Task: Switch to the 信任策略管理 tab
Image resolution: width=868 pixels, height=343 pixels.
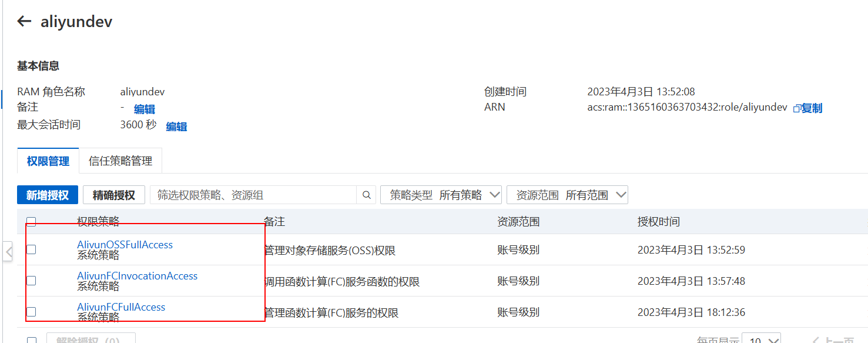Action: tap(120, 161)
